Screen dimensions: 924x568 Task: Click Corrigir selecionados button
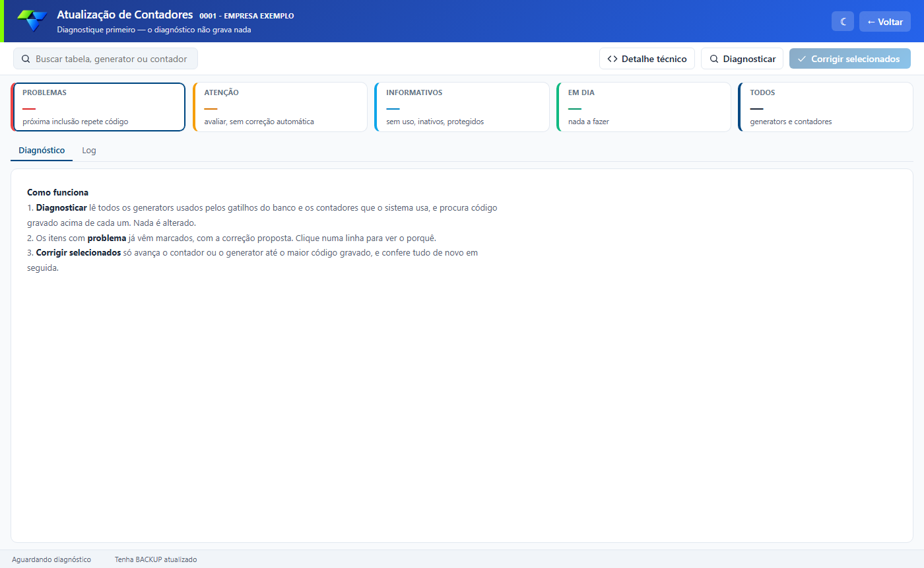click(850, 59)
